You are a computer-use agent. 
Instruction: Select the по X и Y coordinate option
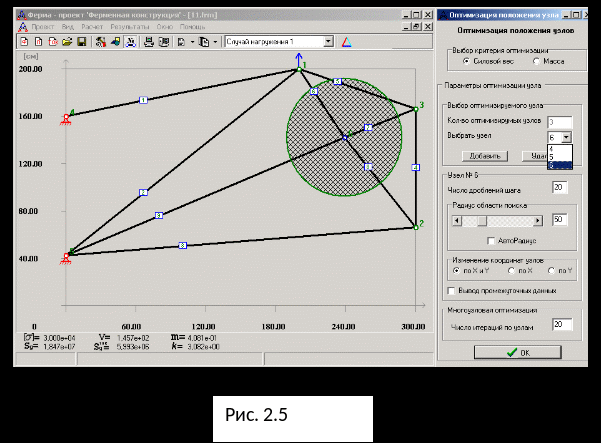point(456,271)
